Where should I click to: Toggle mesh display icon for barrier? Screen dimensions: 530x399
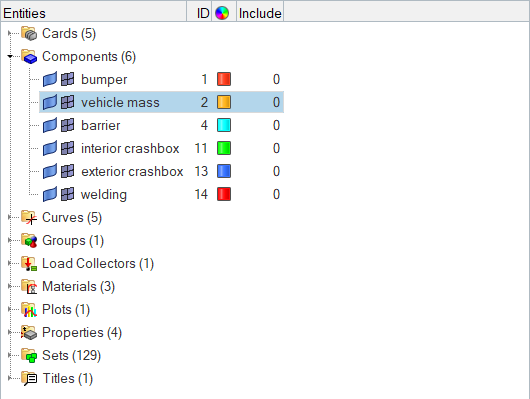pyautogui.click(x=68, y=125)
